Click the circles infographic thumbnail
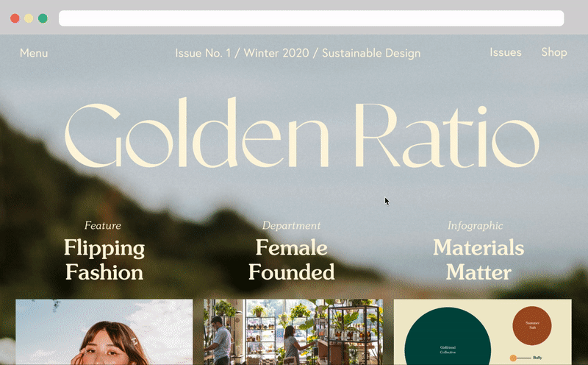The height and width of the screenshot is (365, 588). click(x=483, y=332)
